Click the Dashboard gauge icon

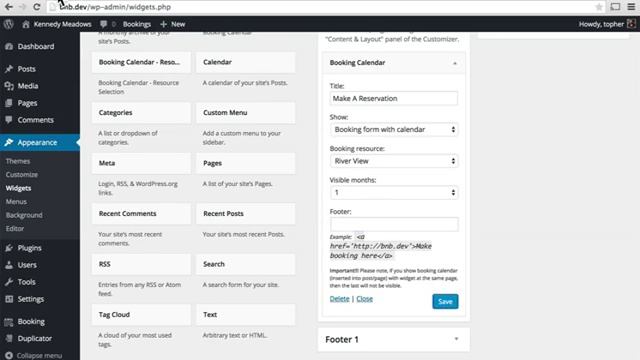(x=9, y=47)
